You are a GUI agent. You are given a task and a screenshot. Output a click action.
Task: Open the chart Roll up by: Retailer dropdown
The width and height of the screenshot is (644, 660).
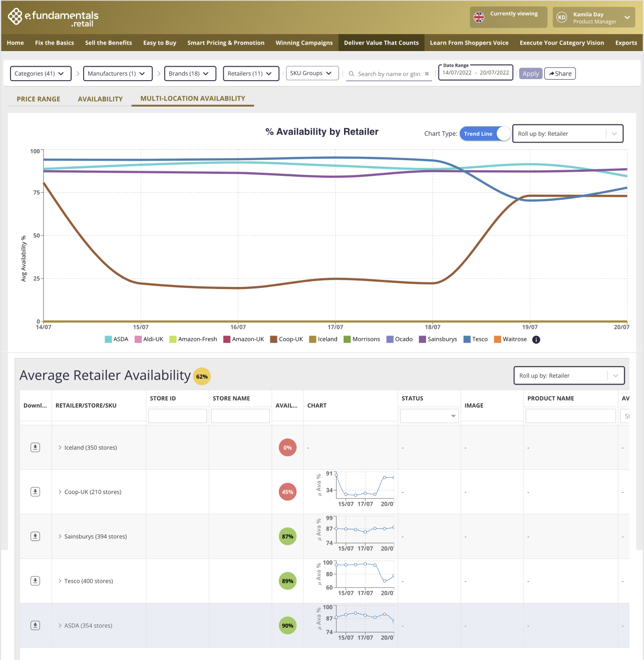568,134
